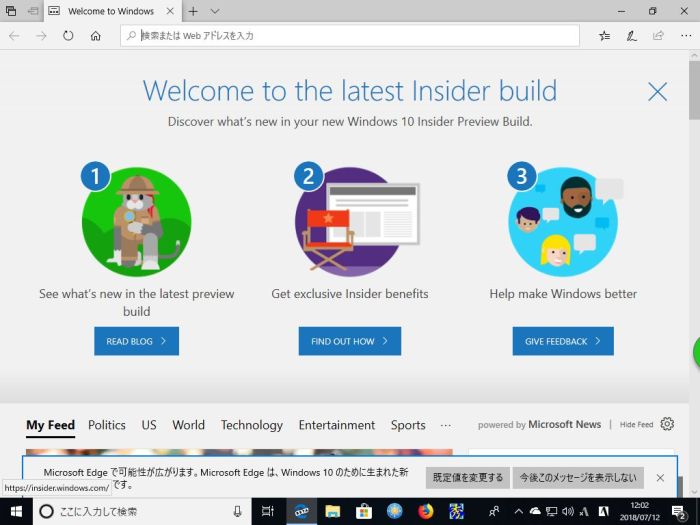This screenshot has width=700, height=525.
Task: Close the Insider welcome banner
Action: click(657, 92)
